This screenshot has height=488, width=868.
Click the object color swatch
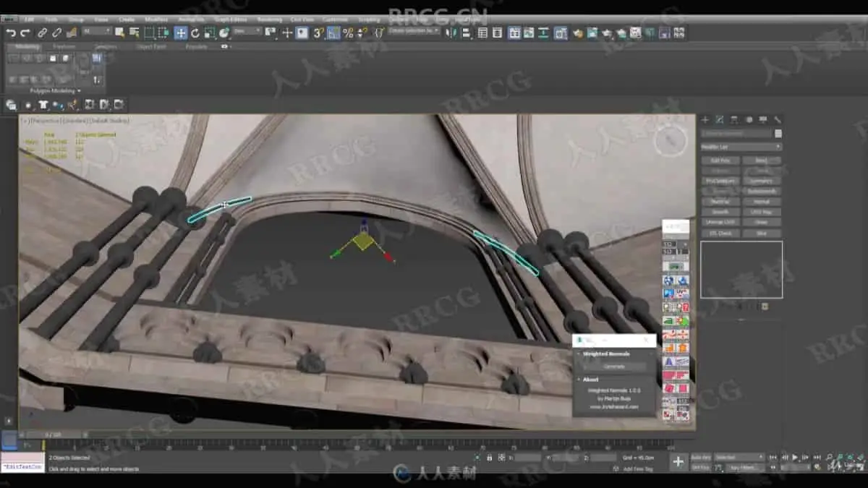click(778, 134)
